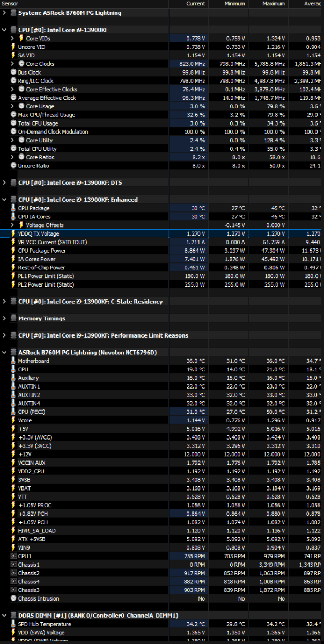Collapse the CPU [#0]: Intel Core i9-13900KF group
This screenshot has width=324, height=644.
pos(5,30)
